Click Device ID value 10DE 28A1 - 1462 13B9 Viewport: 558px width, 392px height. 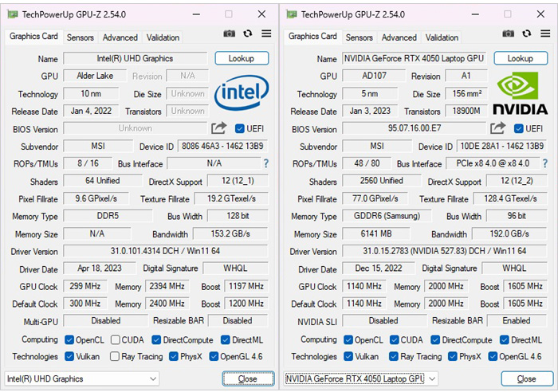click(x=501, y=146)
